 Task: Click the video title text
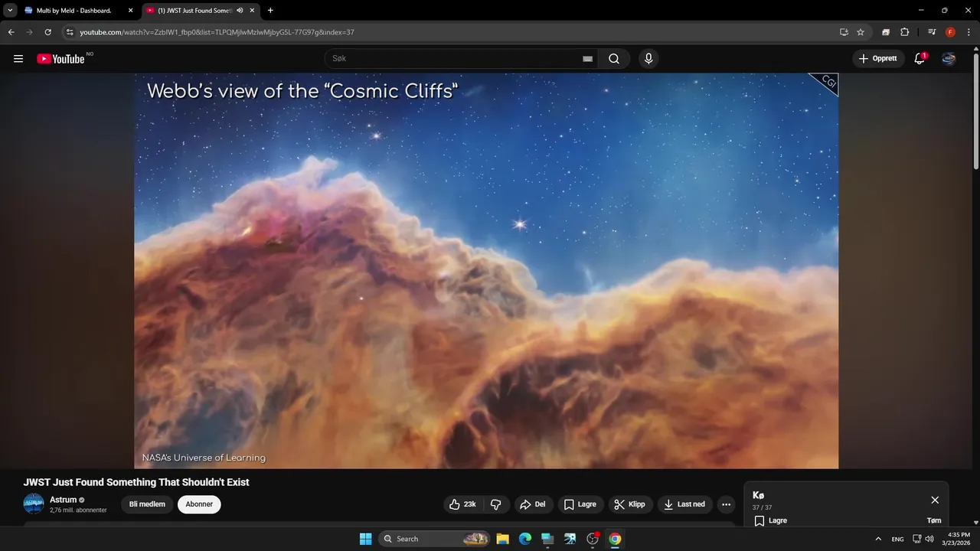point(136,482)
